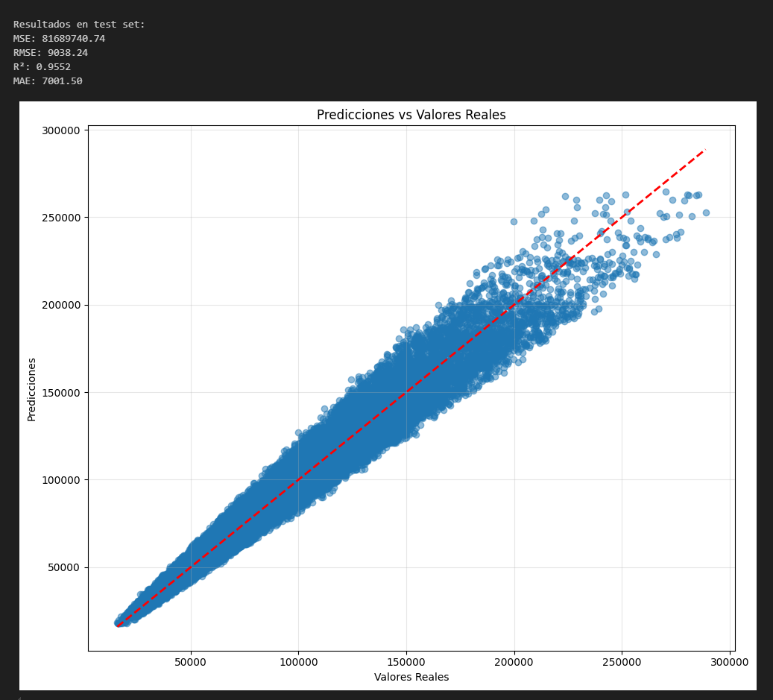
Task: Click the 'Predicciones' y-axis label
Action: [x=32, y=389]
